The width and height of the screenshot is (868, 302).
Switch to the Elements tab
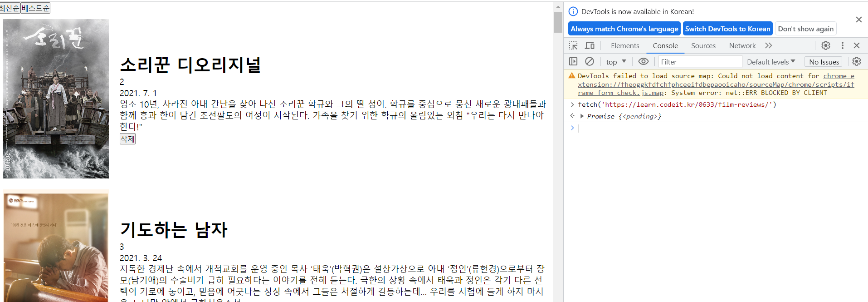tap(625, 45)
